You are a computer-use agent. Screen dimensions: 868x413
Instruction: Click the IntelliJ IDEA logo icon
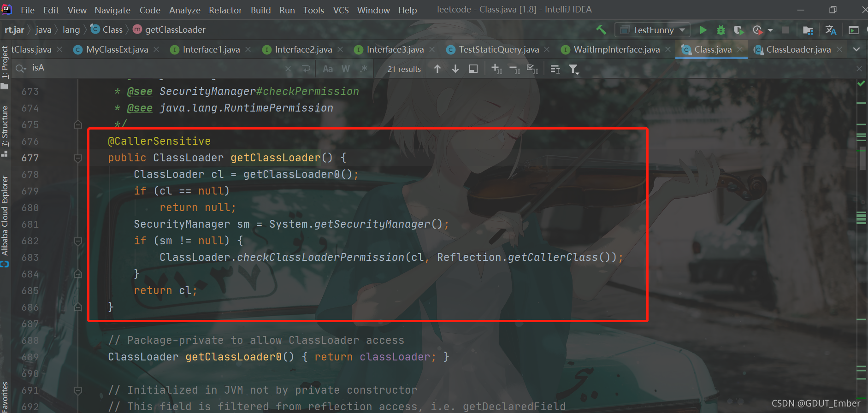pos(7,9)
